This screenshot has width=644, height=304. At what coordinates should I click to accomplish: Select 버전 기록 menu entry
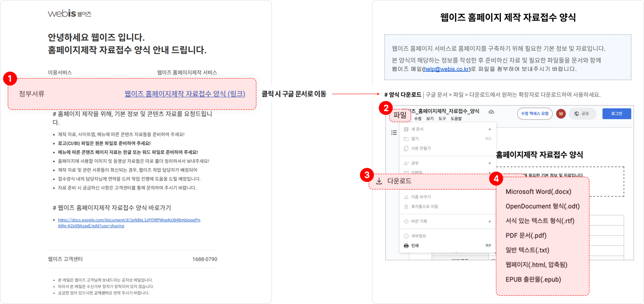coord(448,221)
